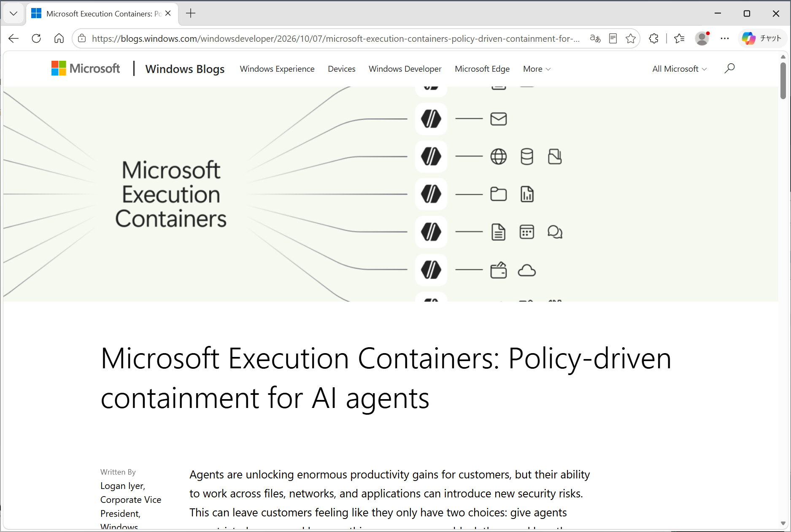791x532 pixels.
Task: Enter immersive reader view
Action: [x=613, y=38]
